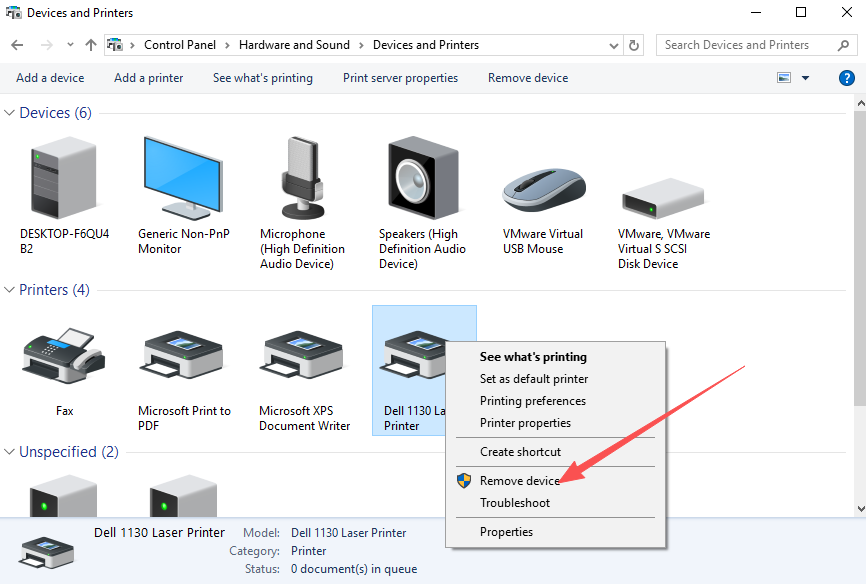866x584 pixels.
Task: Select the VMware Virtual S SCSI Disk icon
Action: [x=663, y=198]
